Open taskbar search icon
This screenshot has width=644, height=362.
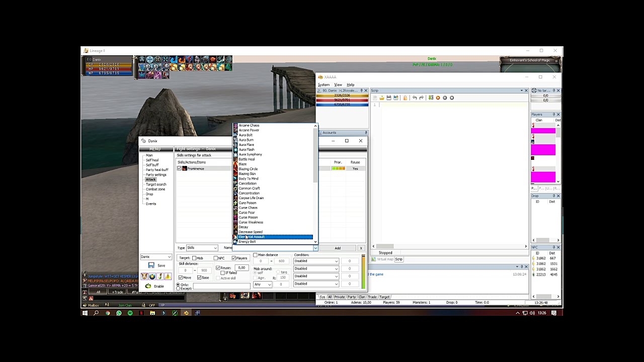96,313
